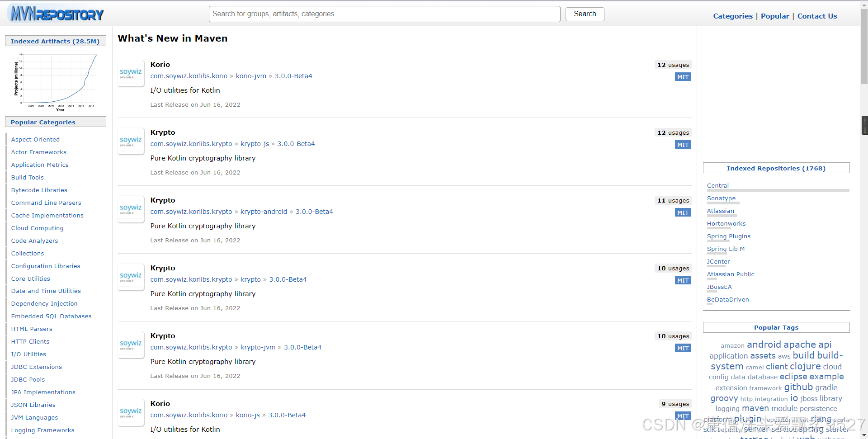This screenshot has height=439, width=868.
Task: Open Date and Time Utilities category
Action: point(46,291)
